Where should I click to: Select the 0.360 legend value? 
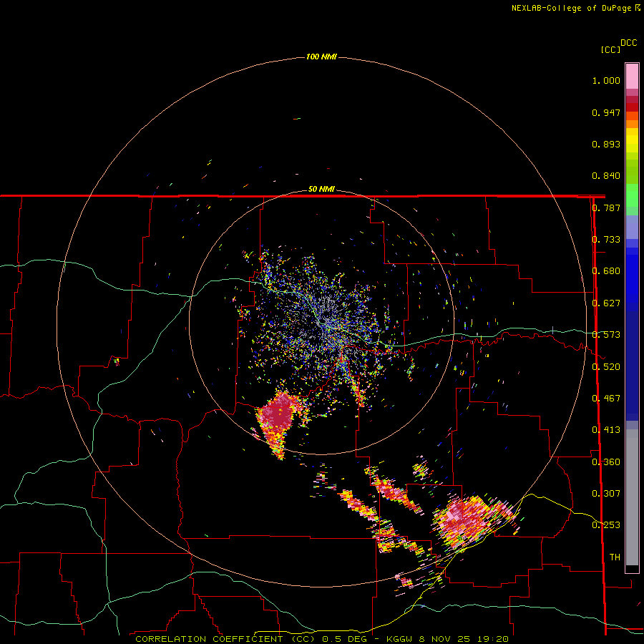tap(606, 462)
